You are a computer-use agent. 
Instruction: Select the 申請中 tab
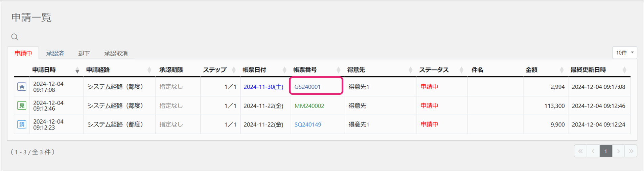tap(23, 53)
